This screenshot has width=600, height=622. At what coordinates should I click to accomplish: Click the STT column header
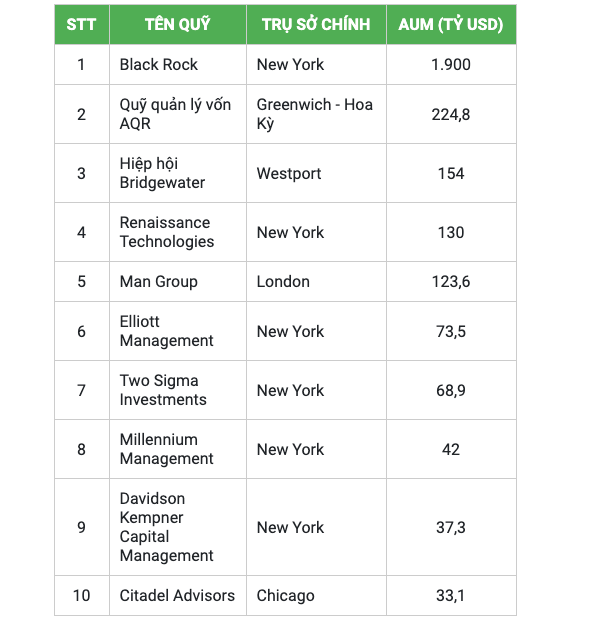(81, 25)
